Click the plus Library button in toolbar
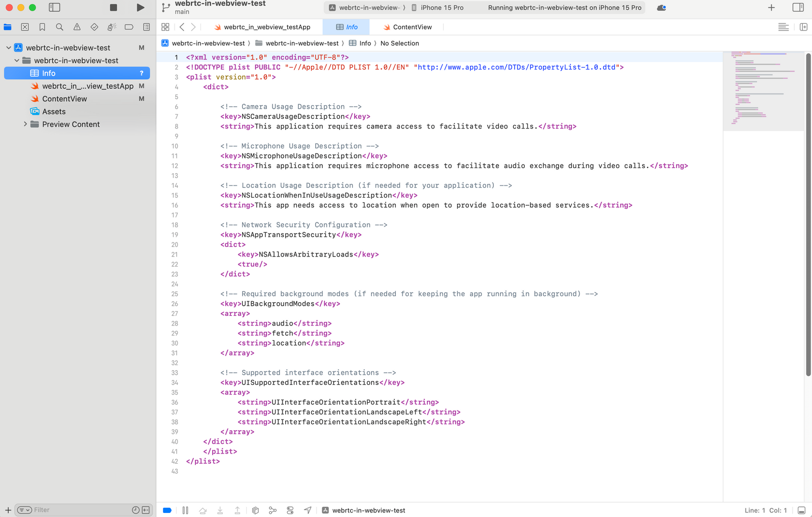Viewport: 812px width, 517px height. 771,8
